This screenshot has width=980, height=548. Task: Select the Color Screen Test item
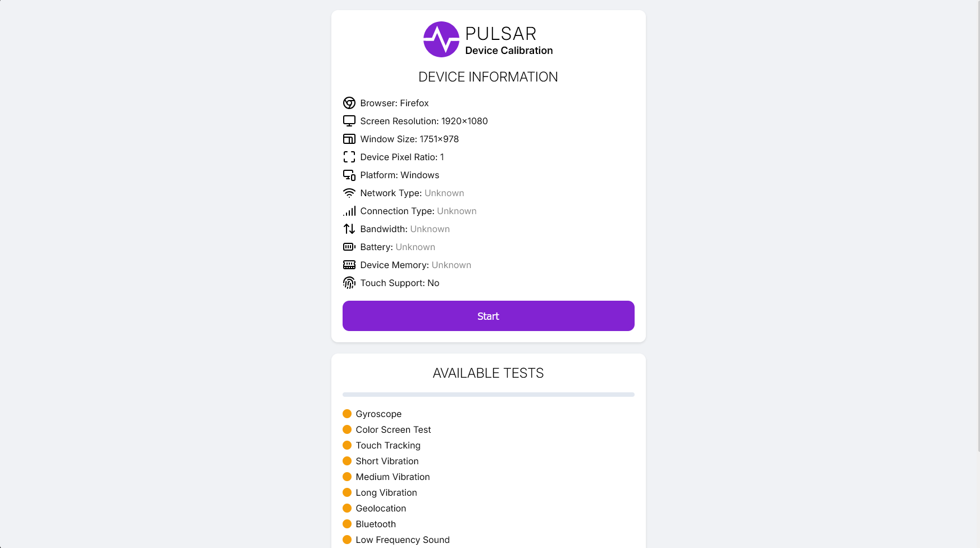tap(393, 429)
